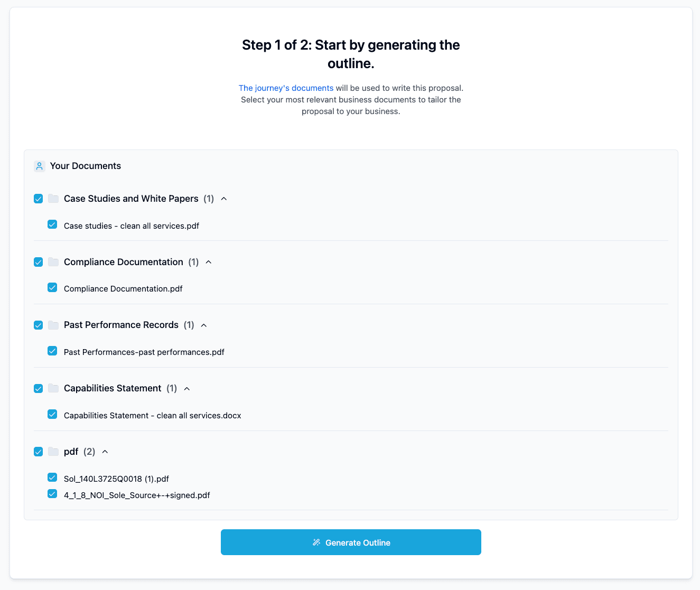Uncheck 4_1_8_NOI_Sole_Source+-+signed.pdf
Image resolution: width=700 pixels, height=590 pixels.
coord(52,493)
